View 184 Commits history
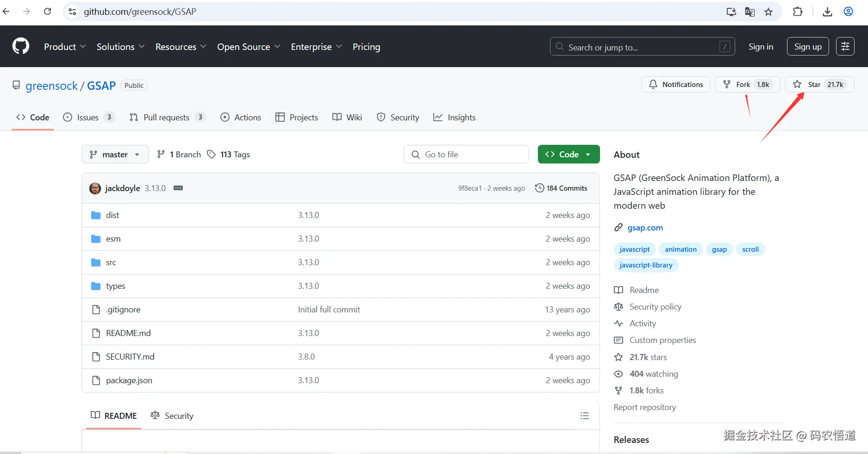 pos(561,188)
